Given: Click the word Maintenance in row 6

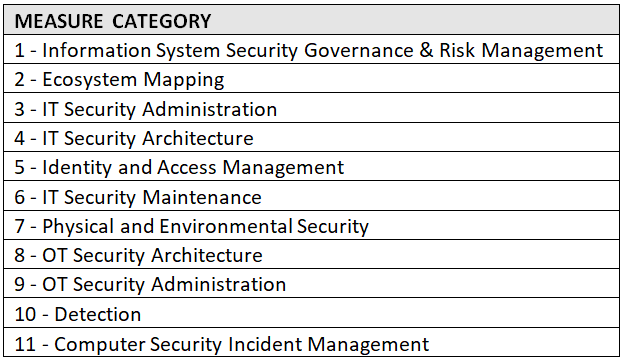Looking at the screenshot, I should pyautogui.click(x=202, y=197).
